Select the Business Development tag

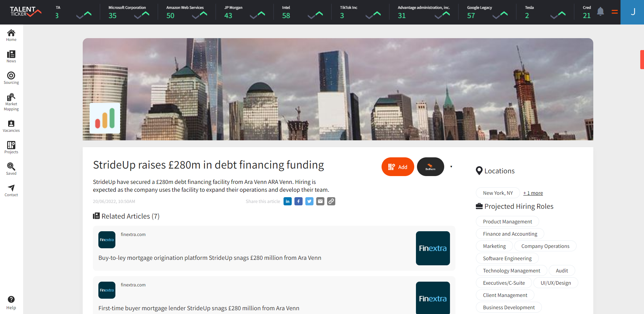tap(509, 307)
